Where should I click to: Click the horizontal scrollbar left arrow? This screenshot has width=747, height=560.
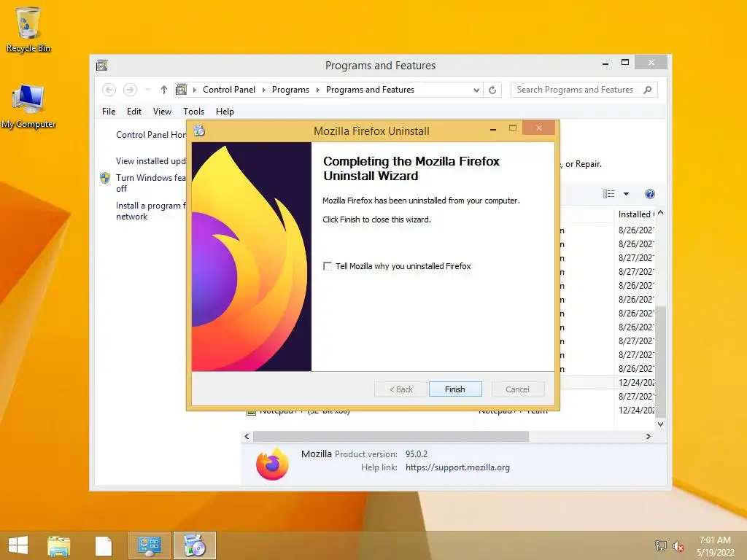click(x=247, y=436)
